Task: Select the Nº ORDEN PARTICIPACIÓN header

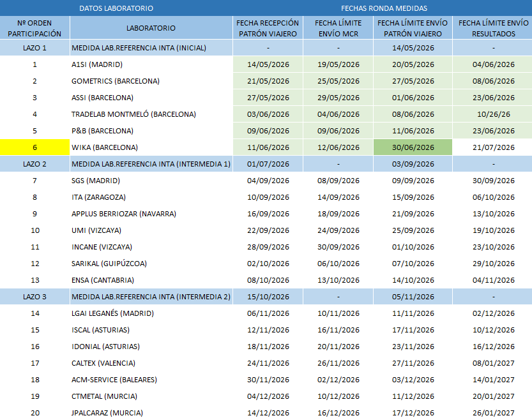Action: pos(34,28)
